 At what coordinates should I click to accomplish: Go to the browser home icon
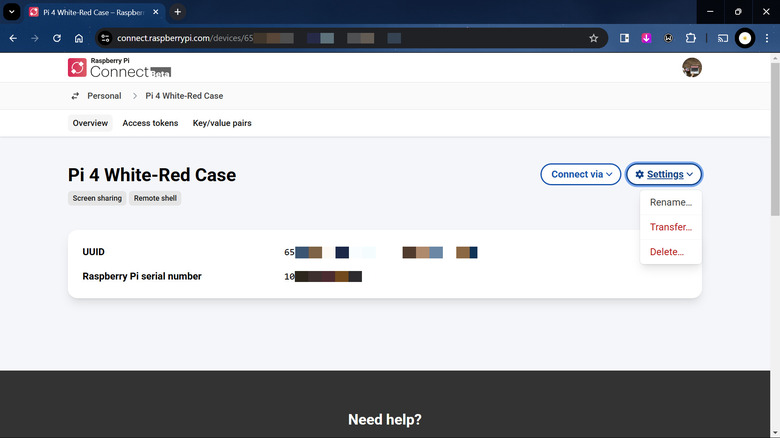(79, 38)
